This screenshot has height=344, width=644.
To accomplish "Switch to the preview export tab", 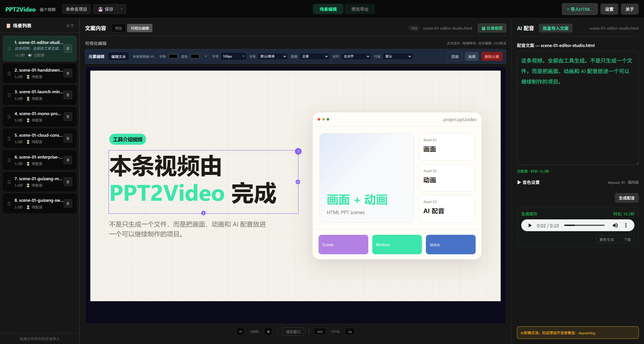I will click(x=360, y=9).
